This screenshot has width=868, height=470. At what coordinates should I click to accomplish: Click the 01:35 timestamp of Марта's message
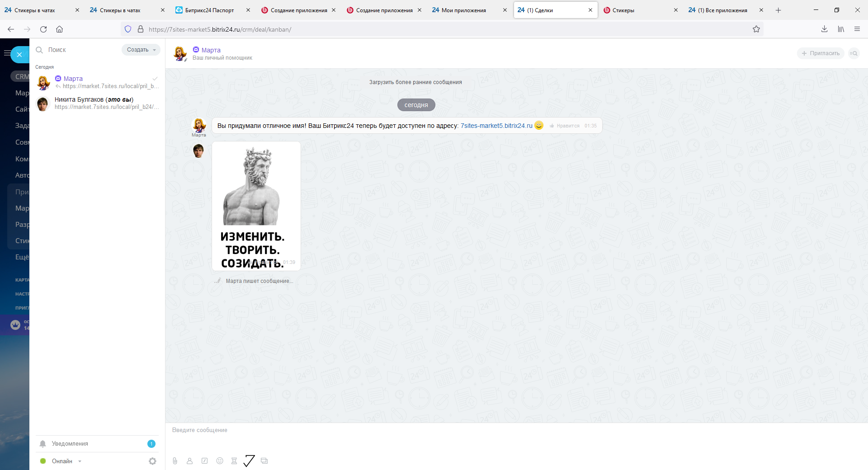[590, 126]
